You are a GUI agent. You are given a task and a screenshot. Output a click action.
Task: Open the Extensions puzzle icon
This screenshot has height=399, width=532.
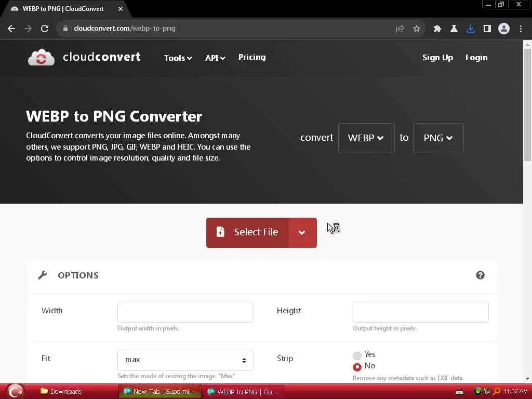[x=437, y=29]
